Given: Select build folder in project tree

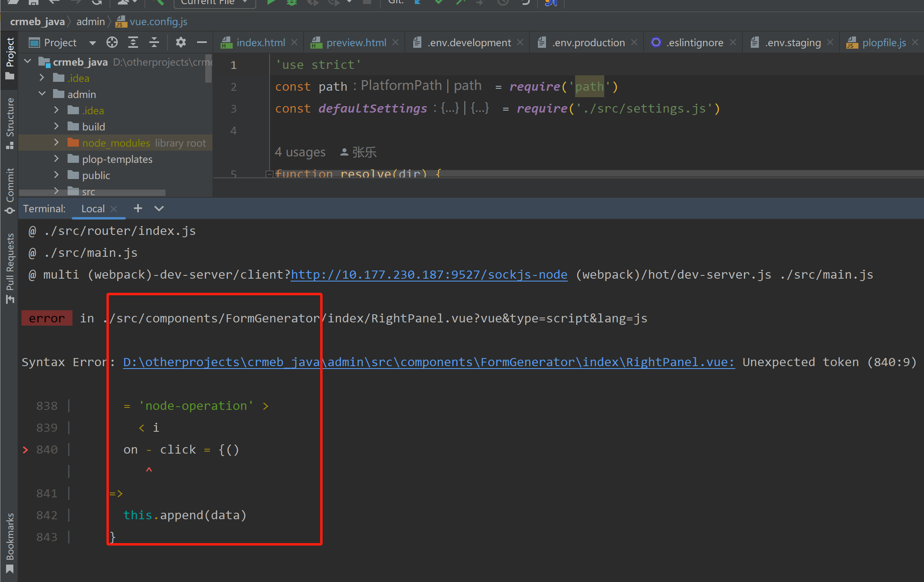Looking at the screenshot, I should [x=93, y=126].
